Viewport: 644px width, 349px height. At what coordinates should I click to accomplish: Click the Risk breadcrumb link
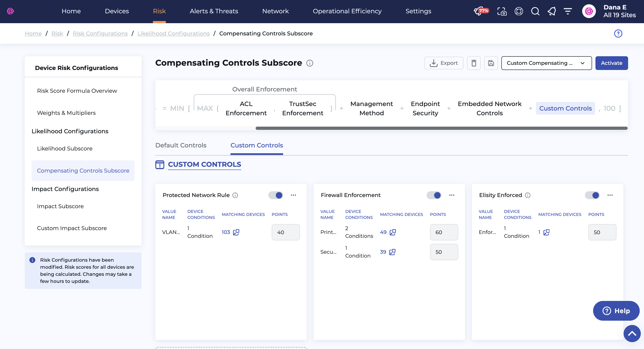(x=57, y=33)
